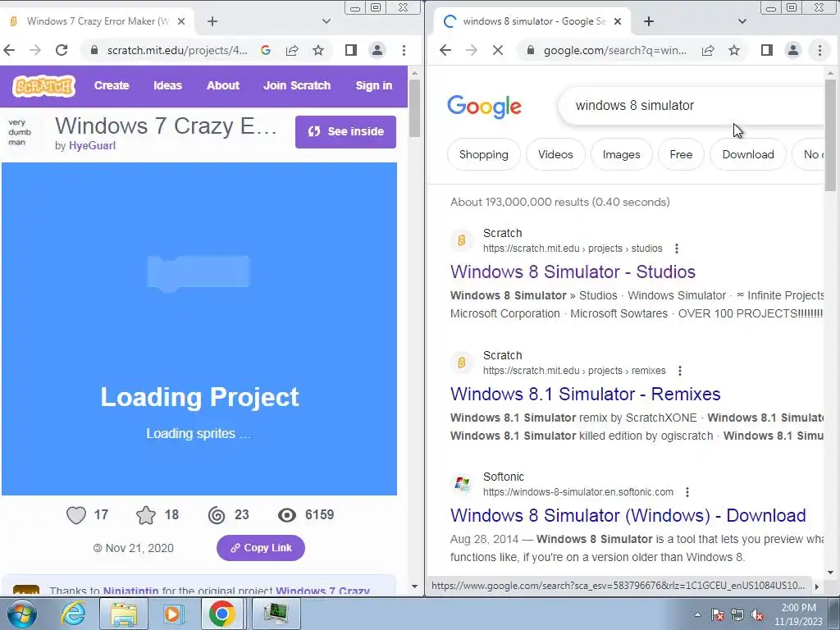Click the Google page vertical scrollbar
This screenshot has width=840, height=630.
(830, 135)
